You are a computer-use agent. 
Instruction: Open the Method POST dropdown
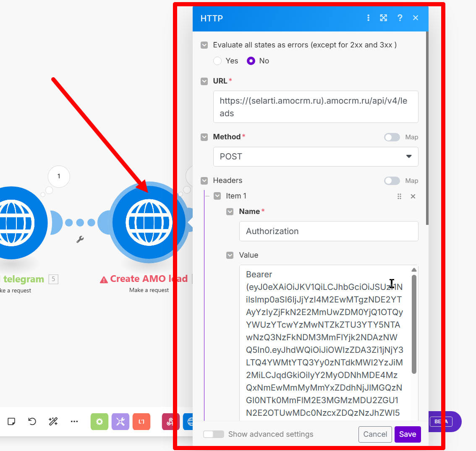[x=316, y=156]
